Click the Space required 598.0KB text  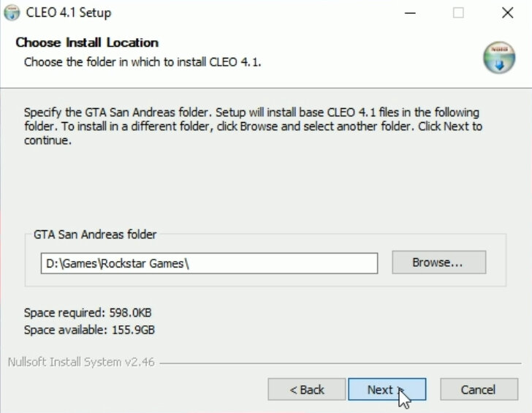(88, 313)
